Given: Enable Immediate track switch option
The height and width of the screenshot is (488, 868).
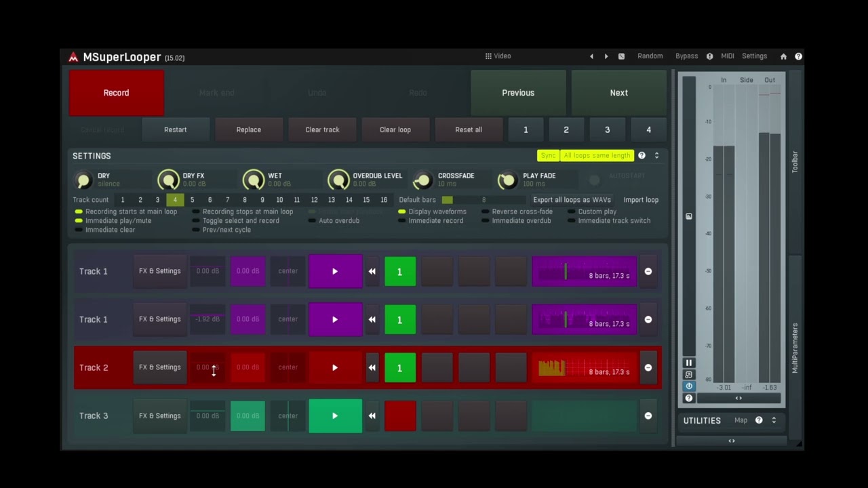Looking at the screenshot, I should coord(609,220).
